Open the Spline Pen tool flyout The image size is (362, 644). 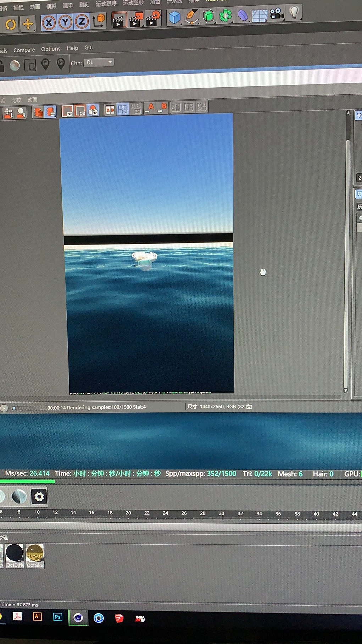191,16
